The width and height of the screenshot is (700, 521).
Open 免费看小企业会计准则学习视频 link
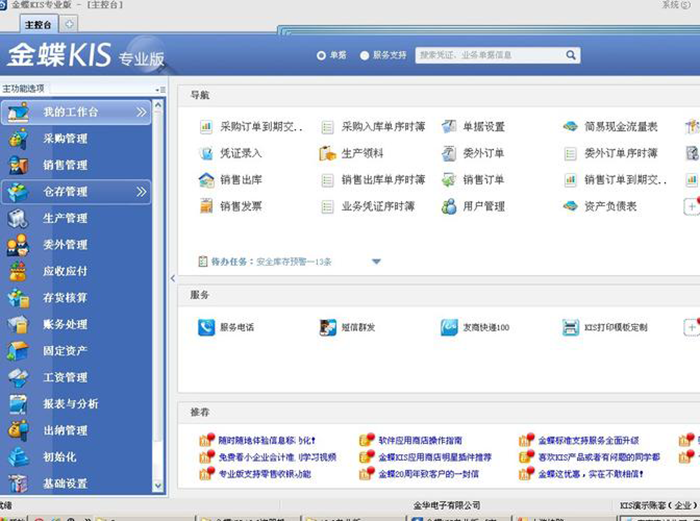click(x=277, y=458)
